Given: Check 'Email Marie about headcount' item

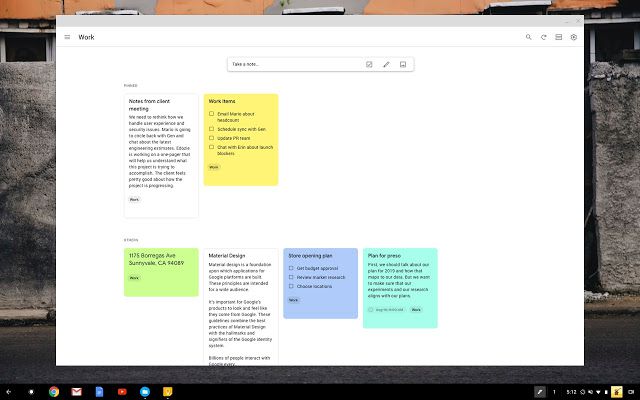Looking at the screenshot, I should [x=211, y=114].
